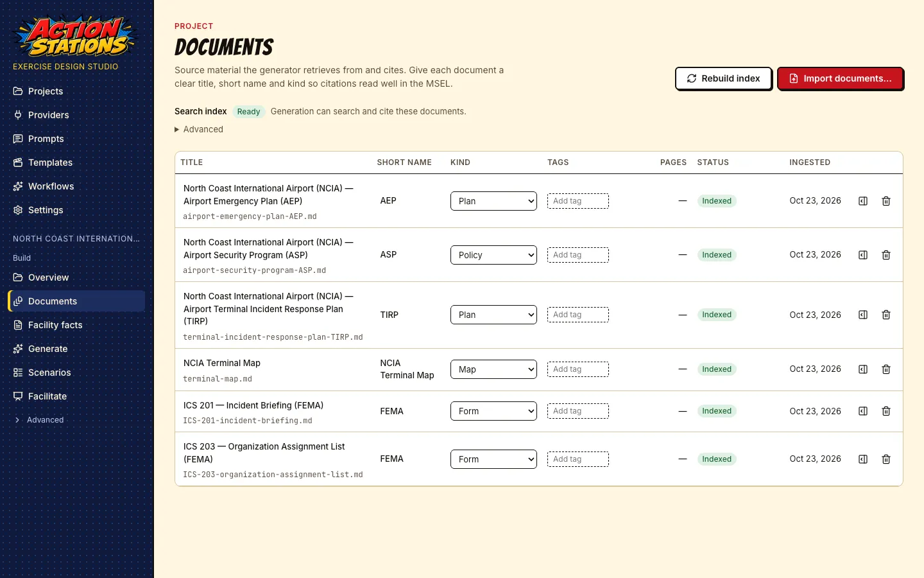Open the side panel for NCIA Terminal Map

[x=863, y=369]
